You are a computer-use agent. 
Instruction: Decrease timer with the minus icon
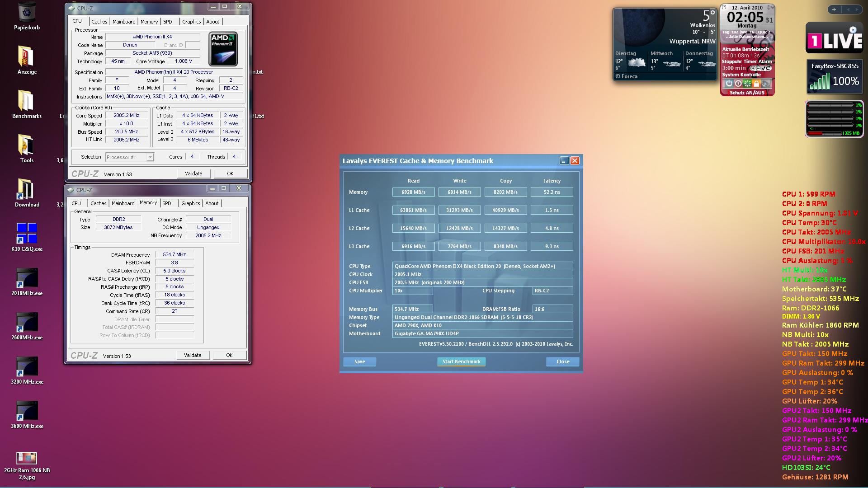click(x=758, y=68)
